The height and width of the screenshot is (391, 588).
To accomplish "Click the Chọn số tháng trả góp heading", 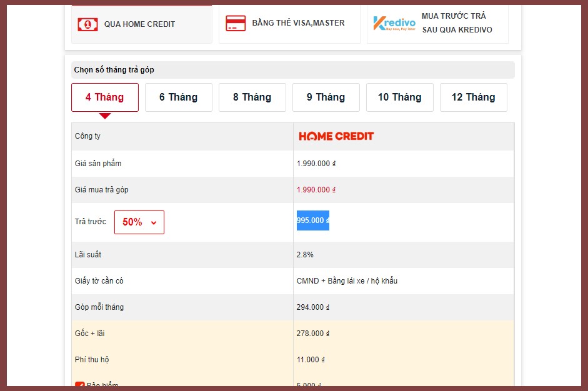I will click(114, 70).
